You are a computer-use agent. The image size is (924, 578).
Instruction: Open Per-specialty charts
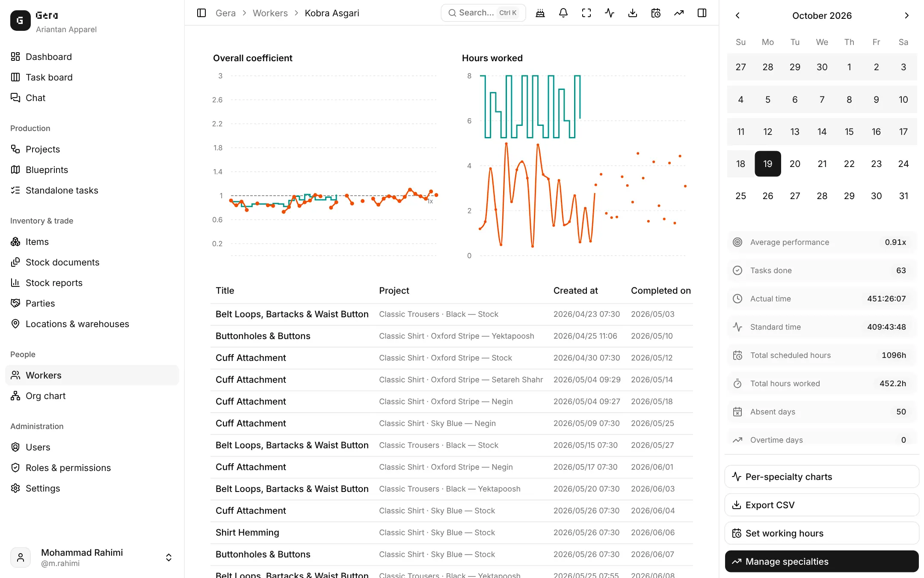[821, 477]
